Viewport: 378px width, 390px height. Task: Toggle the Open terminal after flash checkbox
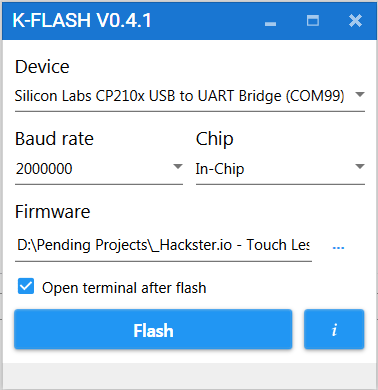point(26,286)
